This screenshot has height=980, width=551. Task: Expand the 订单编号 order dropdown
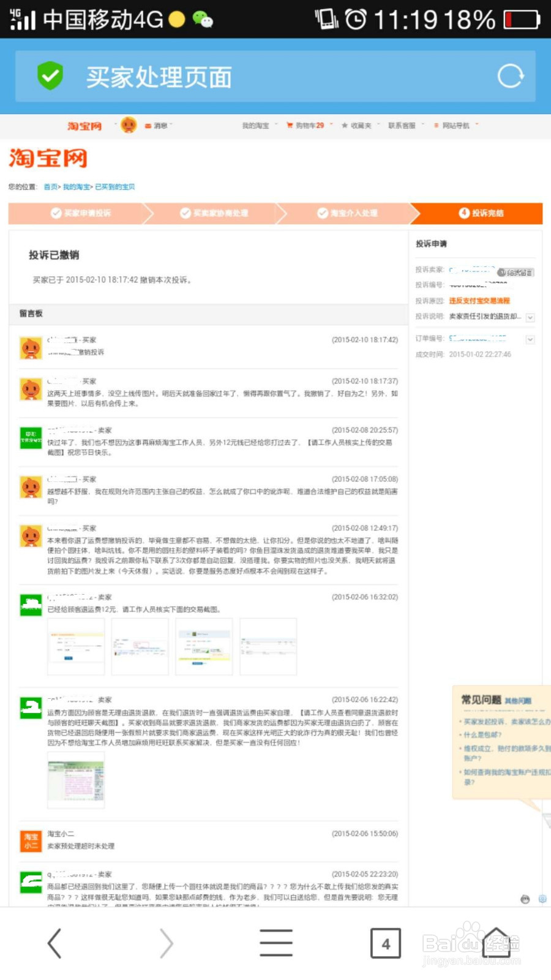[x=530, y=339]
